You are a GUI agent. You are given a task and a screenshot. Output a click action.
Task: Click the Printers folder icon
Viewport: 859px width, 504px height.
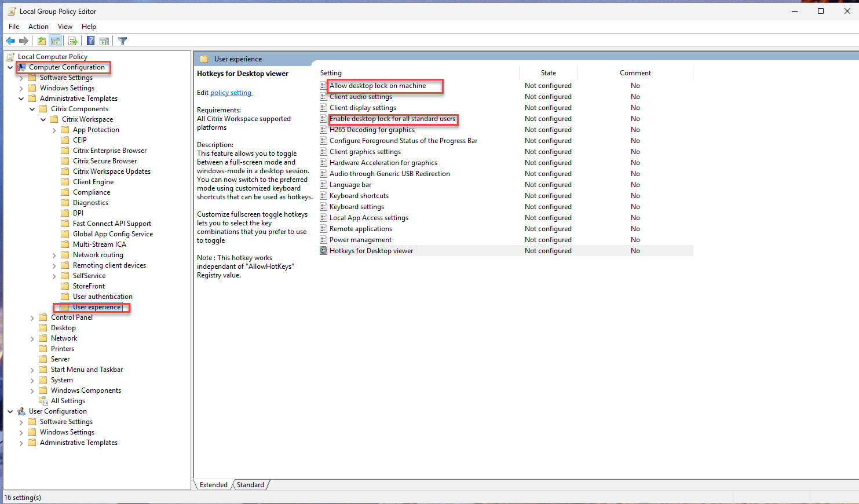(43, 349)
